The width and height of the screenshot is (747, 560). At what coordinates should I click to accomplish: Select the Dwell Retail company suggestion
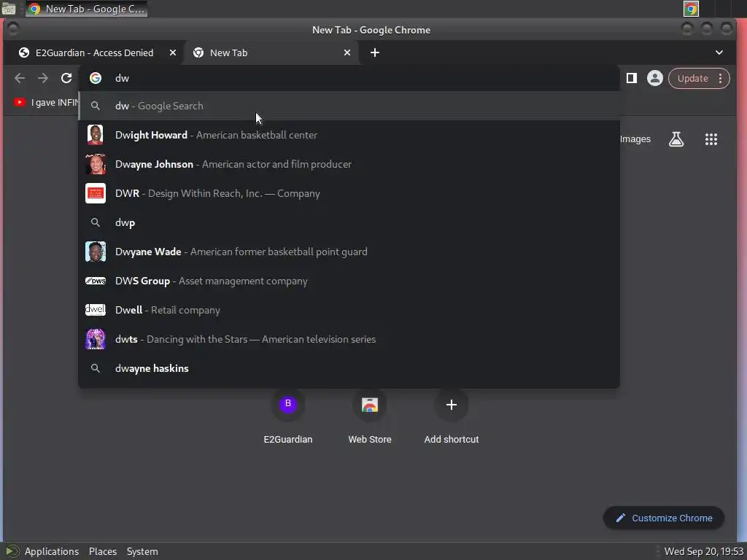tap(349, 310)
